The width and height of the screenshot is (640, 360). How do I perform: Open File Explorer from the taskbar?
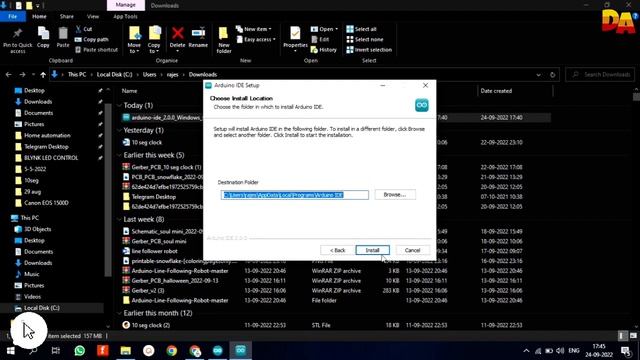[x=126, y=350]
